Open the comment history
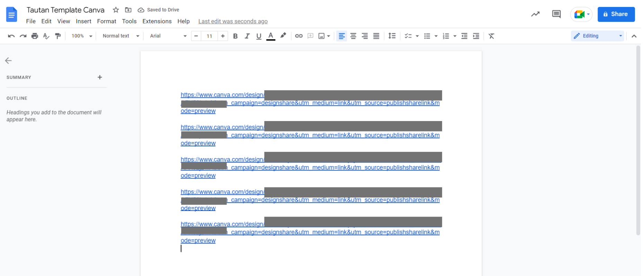Screen dimensions: 644x276 [556, 14]
